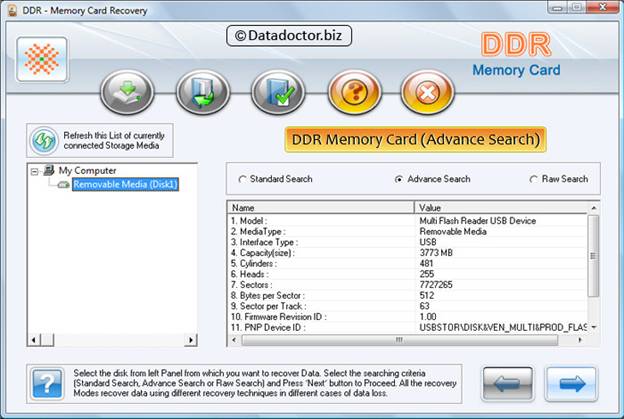
Task: Click left arrow of details horizontal scrollbar
Action: tap(234, 340)
